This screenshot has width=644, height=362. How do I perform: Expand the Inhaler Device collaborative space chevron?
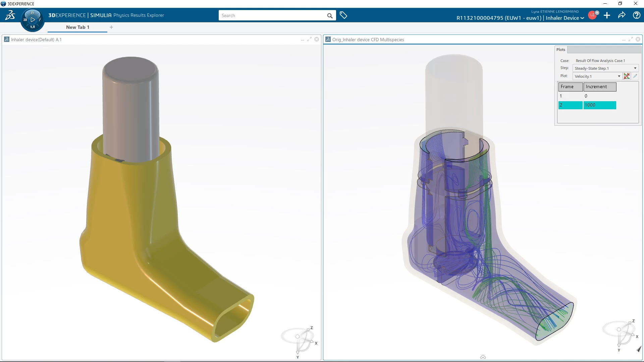pos(582,18)
